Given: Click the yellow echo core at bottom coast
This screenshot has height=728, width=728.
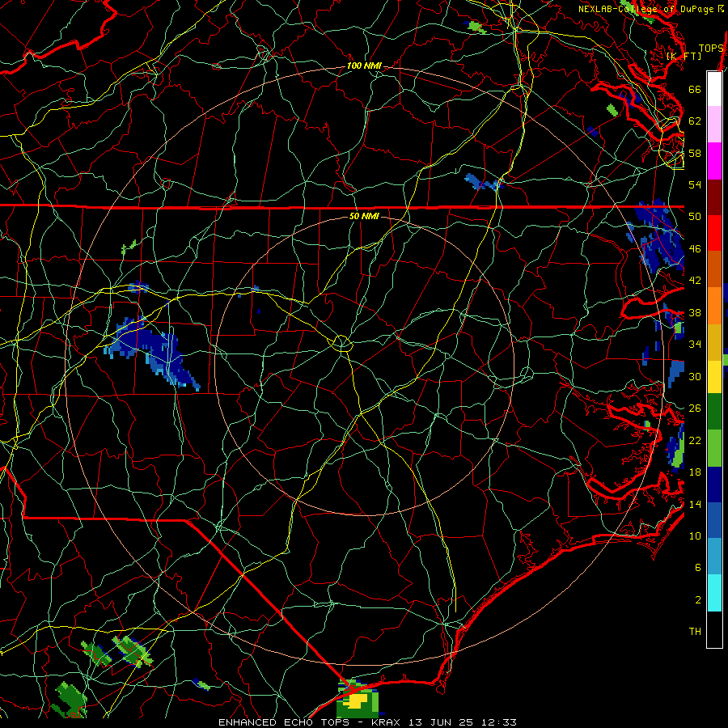Looking at the screenshot, I should point(357,700).
